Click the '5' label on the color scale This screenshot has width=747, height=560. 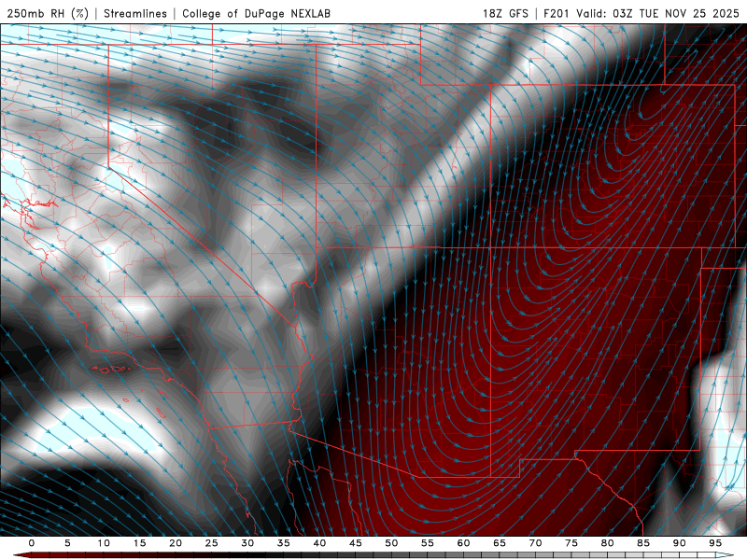(67, 543)
